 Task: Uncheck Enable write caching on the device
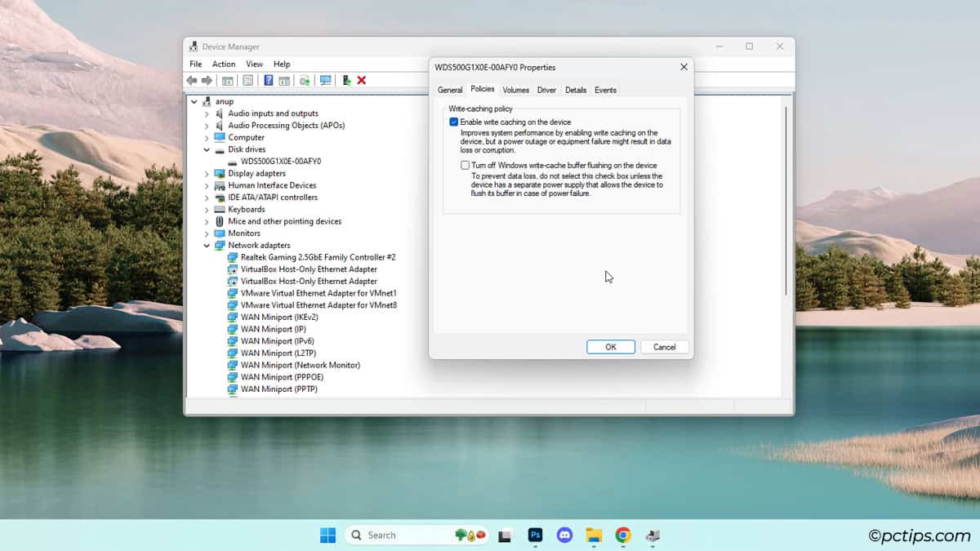pyautogui.click(x=454, y=122)
